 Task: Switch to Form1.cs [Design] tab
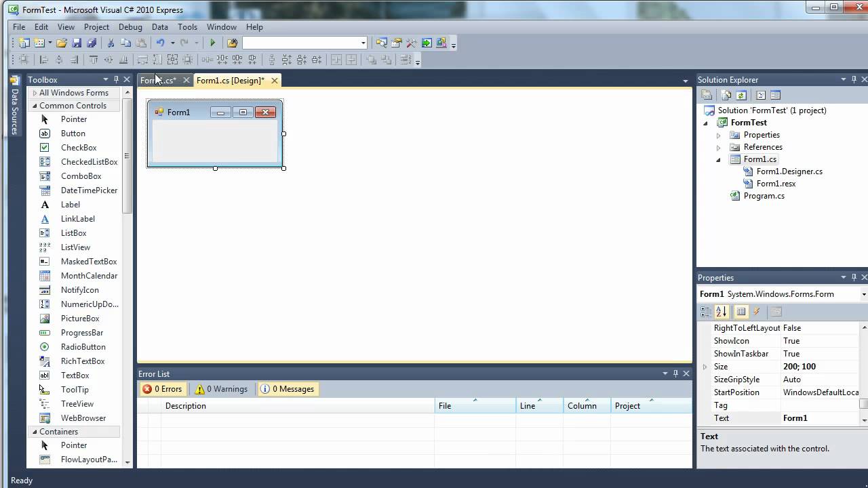[x=230, y=81]
